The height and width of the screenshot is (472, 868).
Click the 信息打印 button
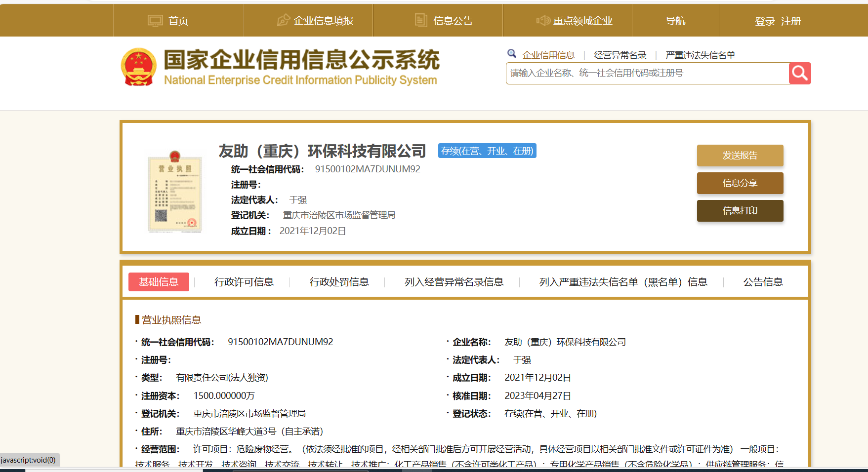coord(740,211)
